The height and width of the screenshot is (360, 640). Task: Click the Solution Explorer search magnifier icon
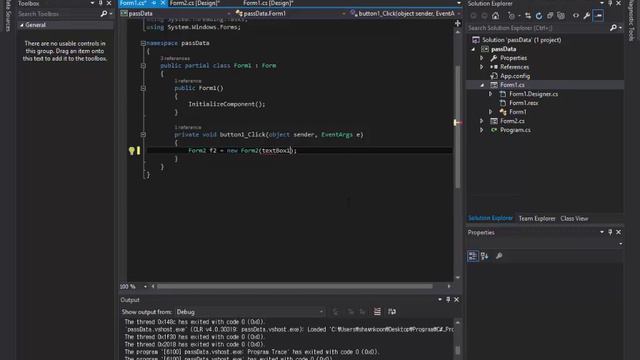coord(613,28)
